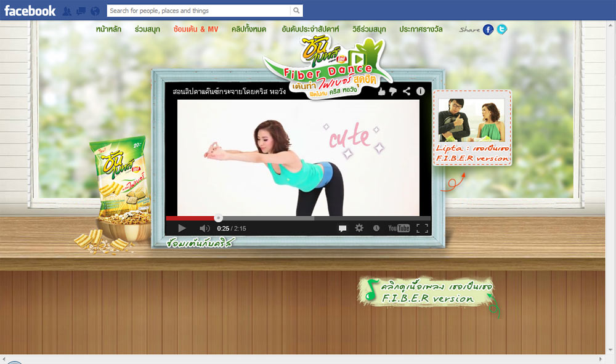Image resolution: width=616 pixels, height=364 pixels.
Task: Open the Lipta F.I.B.E.R version thumbnail
Action: [x=472, y=128]
